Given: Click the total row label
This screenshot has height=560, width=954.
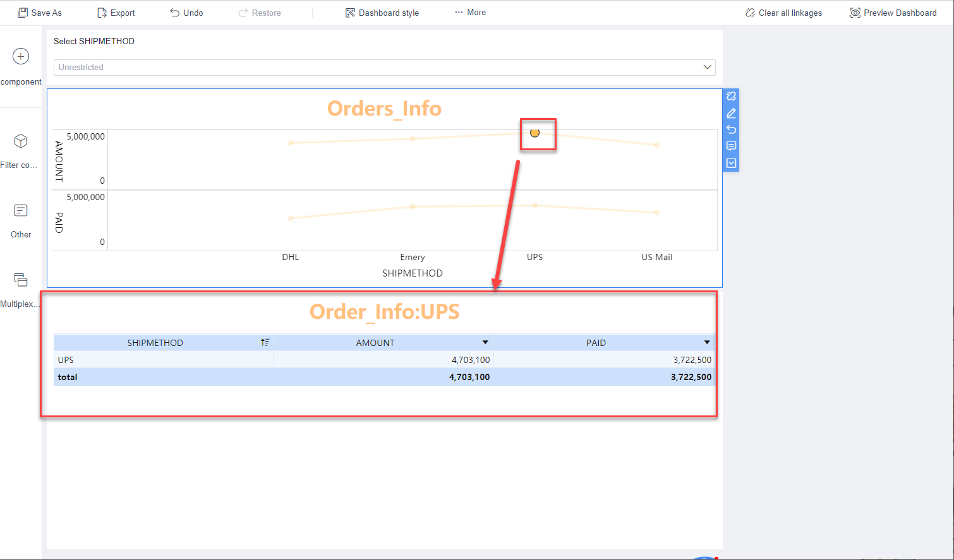Looking at the screenshot, I should [x=68, y=377].
